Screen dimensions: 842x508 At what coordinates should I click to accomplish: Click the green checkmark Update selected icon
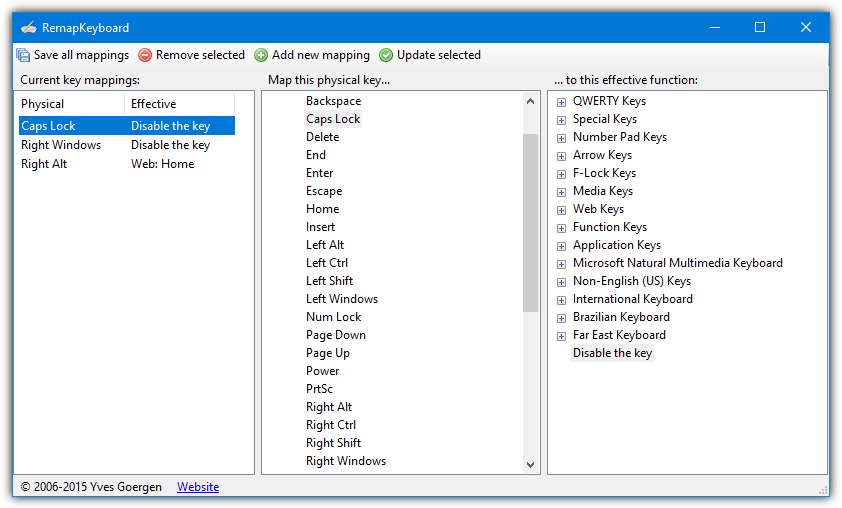click(x=386, y=55)
